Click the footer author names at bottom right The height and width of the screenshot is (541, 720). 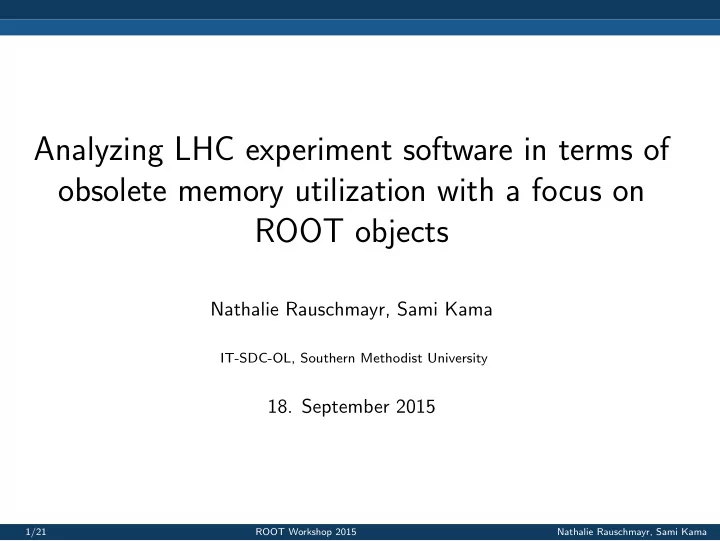pos(631,532)
